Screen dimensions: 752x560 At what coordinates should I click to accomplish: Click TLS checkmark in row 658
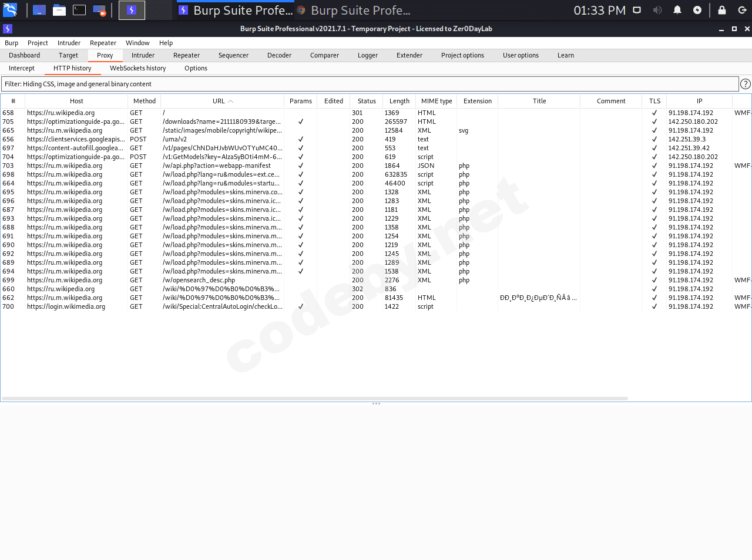pyautogui.click(x=654, y=113)
